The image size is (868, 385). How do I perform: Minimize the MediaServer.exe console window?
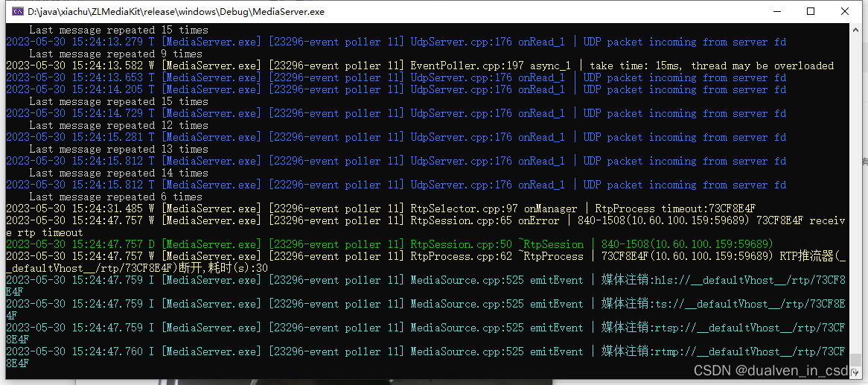pyautogui.click(x=776, y=11)
